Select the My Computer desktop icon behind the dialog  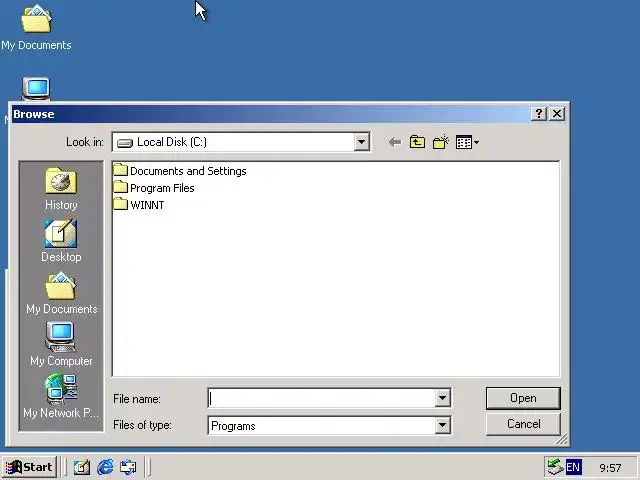click(x=36, y=89)
